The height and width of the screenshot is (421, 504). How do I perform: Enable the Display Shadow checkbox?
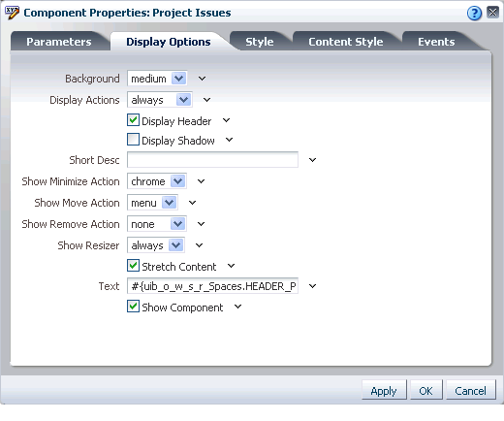(133, 140)
